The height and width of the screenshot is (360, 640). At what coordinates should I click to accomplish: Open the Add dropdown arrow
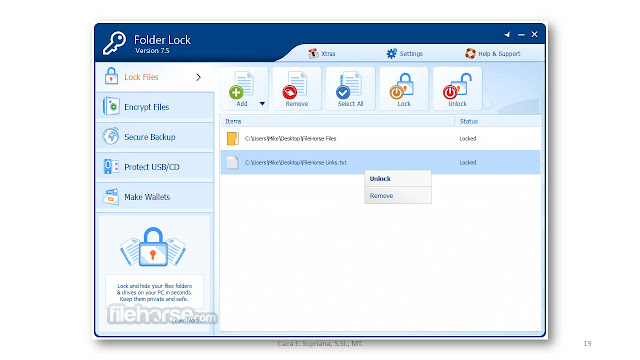(x=262, y=104)
